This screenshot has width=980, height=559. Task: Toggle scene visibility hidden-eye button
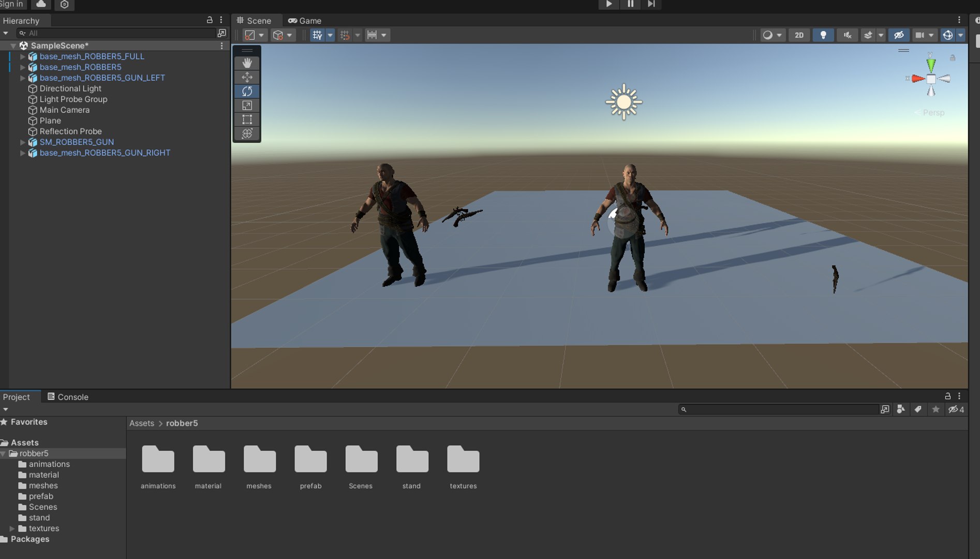click(899, 35)
